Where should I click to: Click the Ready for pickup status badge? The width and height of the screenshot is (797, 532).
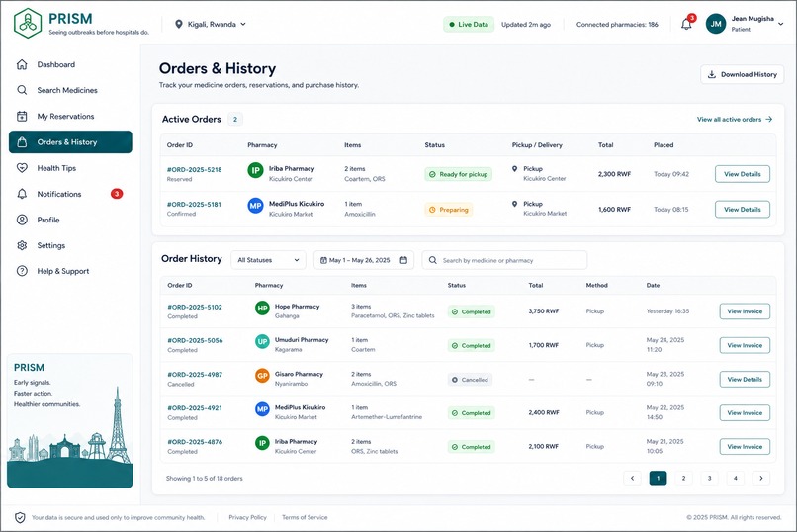[x=458, y=174]
